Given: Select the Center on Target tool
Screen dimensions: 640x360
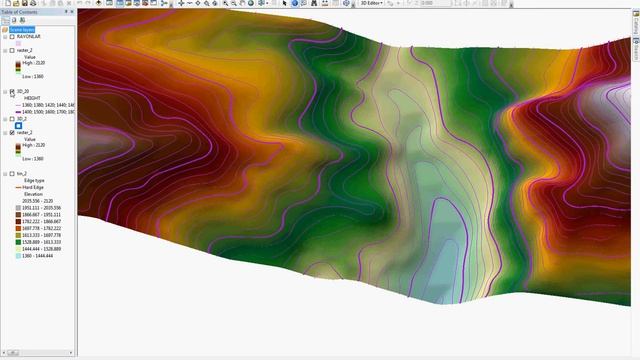Looking at the screenshot, I should coord(198,3).
